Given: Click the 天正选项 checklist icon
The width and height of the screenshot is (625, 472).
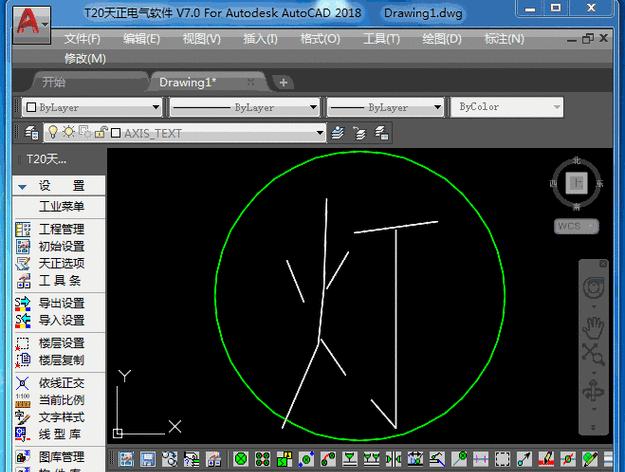Looking at the screenshot, I should [x=23, y=264].
